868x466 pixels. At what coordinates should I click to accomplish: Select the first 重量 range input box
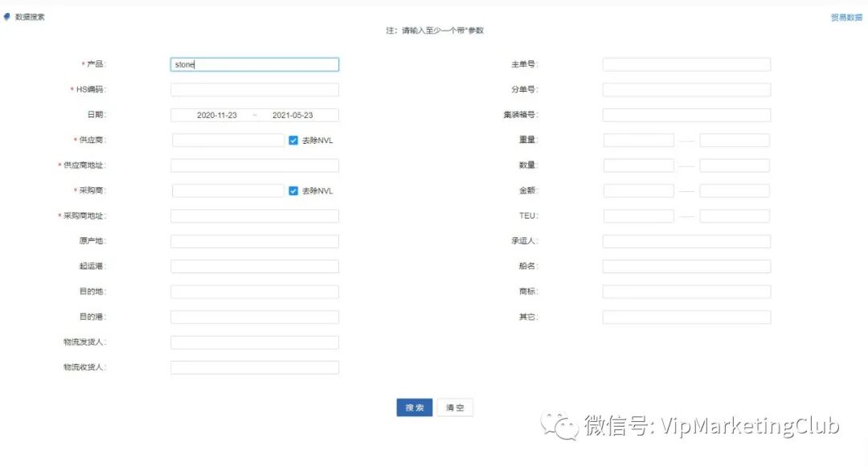(x=637, y=140)
